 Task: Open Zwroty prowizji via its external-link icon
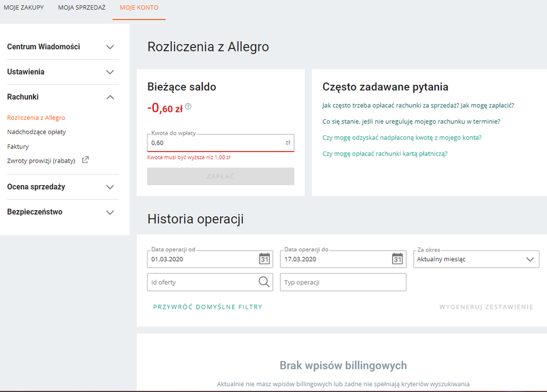pos(85,161)
